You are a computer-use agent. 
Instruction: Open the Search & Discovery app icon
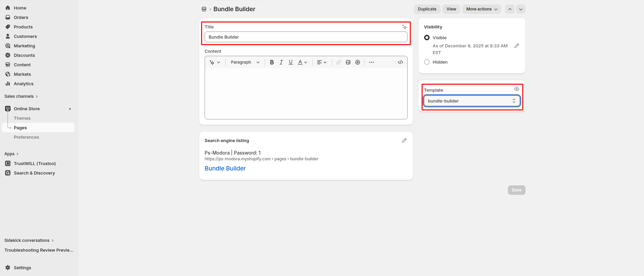[8, 173]
